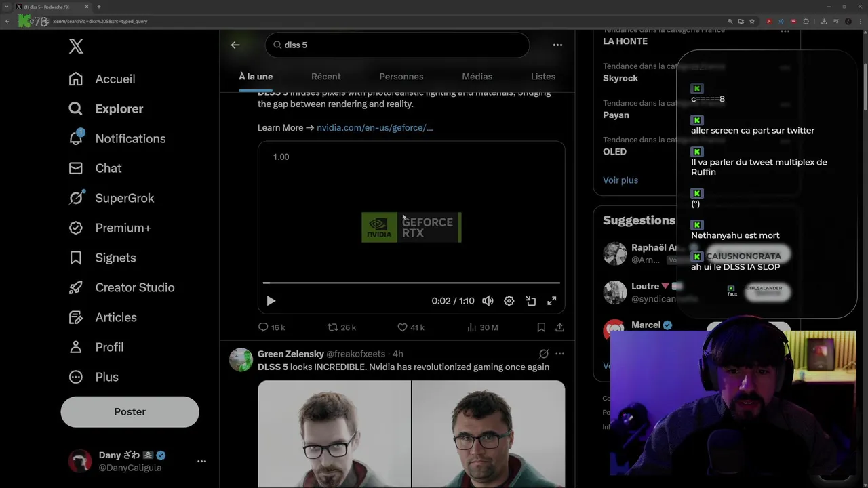Click the video progress bar

pos(411,283)
